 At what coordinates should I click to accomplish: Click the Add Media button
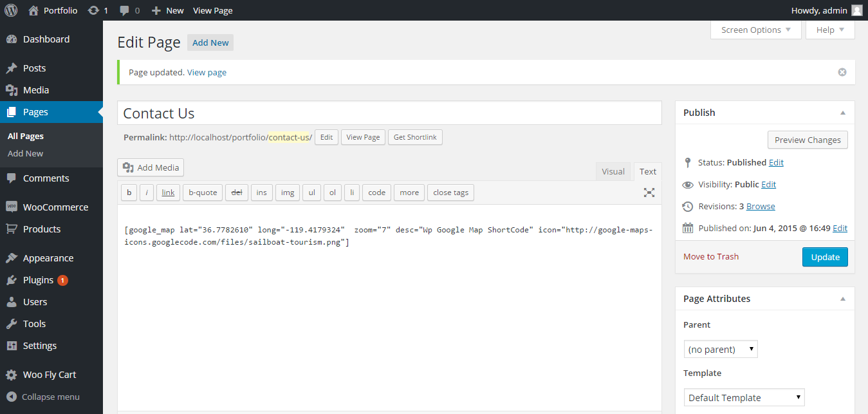(x=151, y=167)
